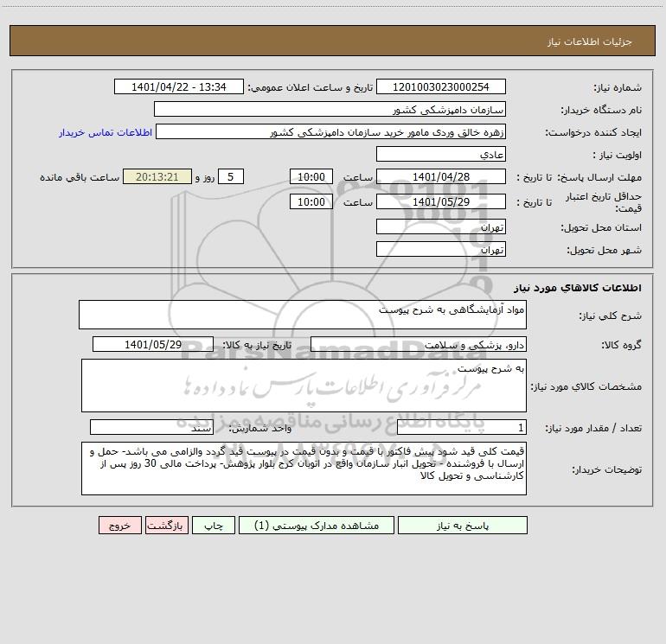Open اطلاعات تماس خریدار link

[x=106, y=132]
